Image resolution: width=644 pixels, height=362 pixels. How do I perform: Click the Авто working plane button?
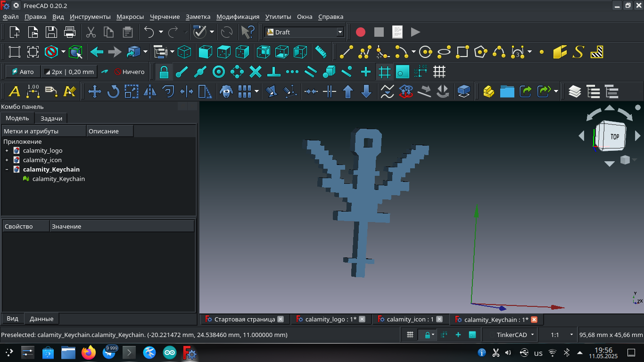[x=23, y=72]
